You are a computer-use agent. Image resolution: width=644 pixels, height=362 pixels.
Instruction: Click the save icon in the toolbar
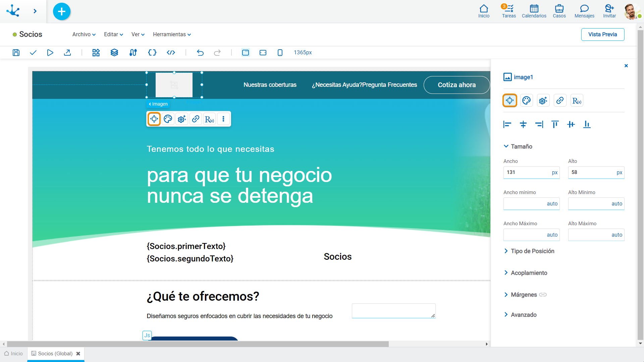coord(16,53)
